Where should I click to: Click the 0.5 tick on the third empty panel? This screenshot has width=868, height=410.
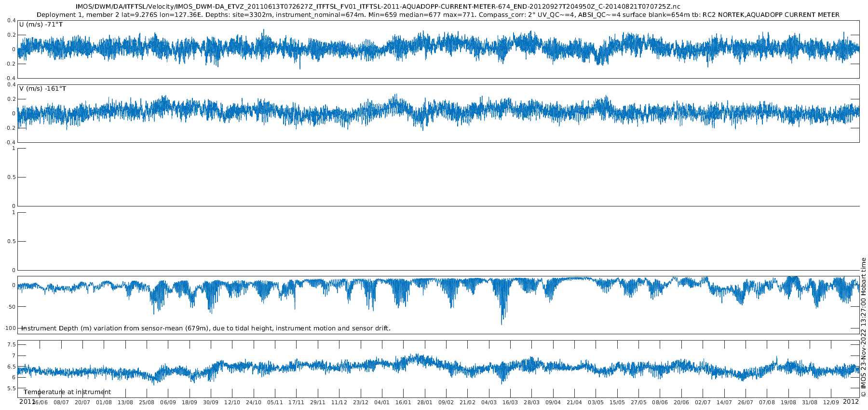coord(11,178)
